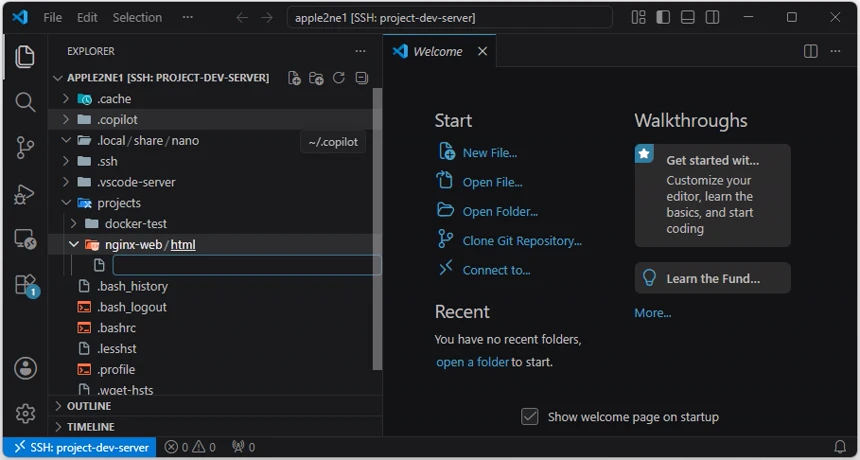Toggle Show welcome page on startup checkbox
Viewport: 860px width, 460px height.
click(x=530, y=417)
